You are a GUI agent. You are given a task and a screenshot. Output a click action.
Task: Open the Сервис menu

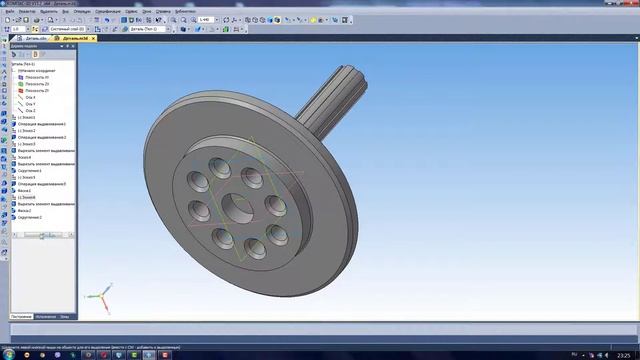tap(131, 11)
